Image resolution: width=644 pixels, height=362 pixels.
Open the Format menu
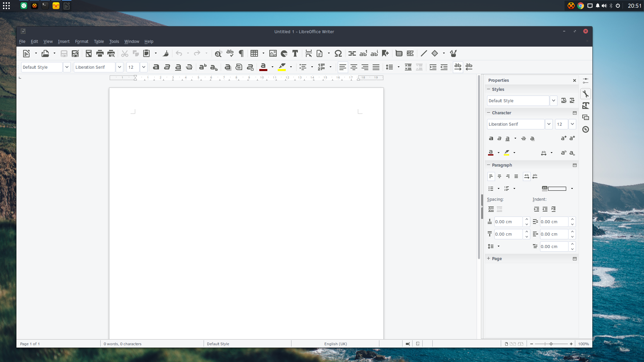pos(82,42)
